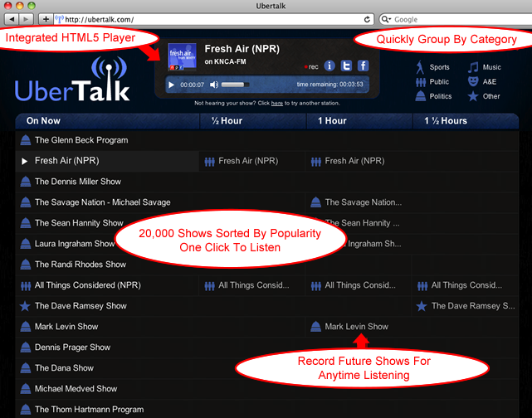Select the Public category label
The height and width of the screenshot is (418, 532).
pos(439,82)
